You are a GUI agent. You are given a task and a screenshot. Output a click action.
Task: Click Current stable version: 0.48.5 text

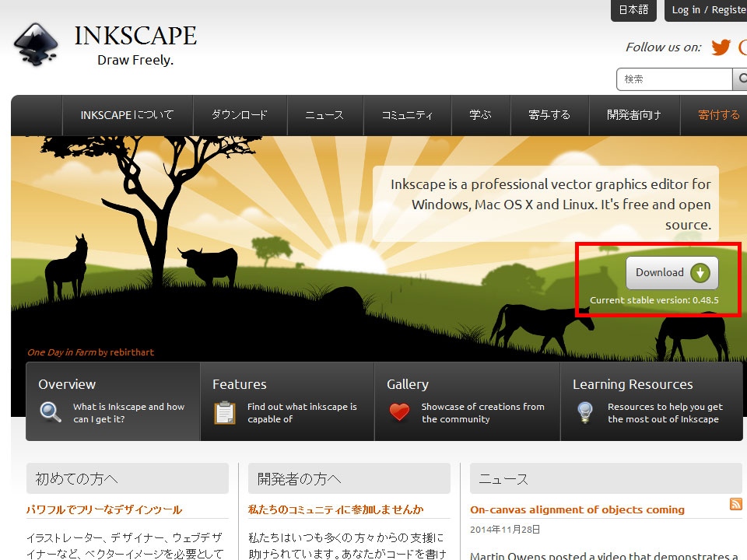tap(654, 300)
